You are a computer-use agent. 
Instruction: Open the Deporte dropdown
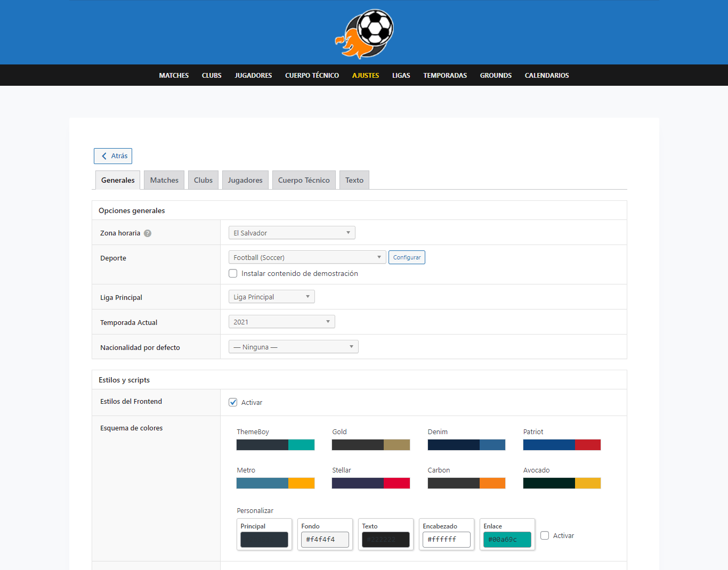point(307,257)
